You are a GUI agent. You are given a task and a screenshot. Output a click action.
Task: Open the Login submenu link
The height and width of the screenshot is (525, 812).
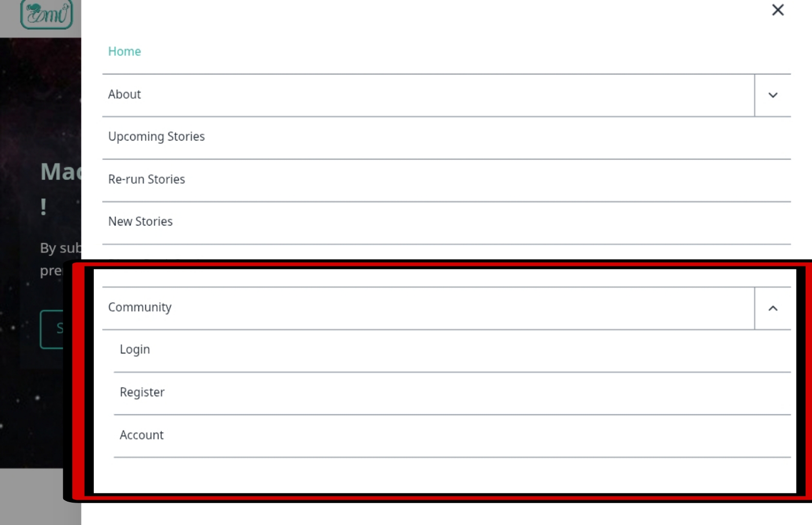pyautogui.click(x=135, y=350)
